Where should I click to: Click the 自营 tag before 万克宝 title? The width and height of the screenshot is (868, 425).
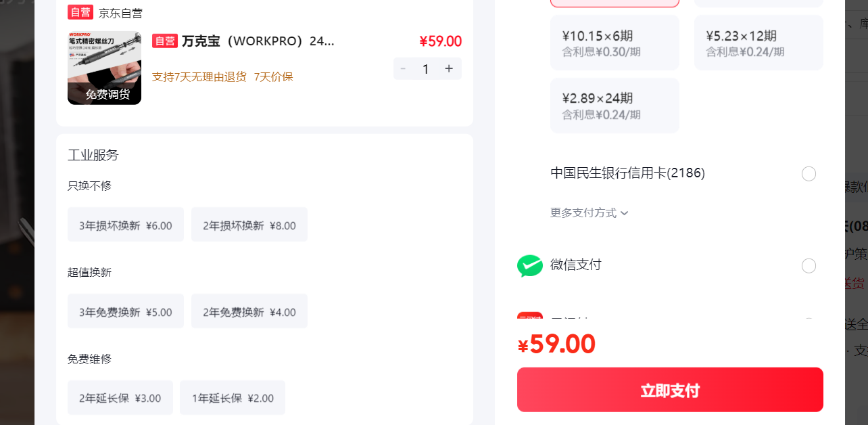165,41
